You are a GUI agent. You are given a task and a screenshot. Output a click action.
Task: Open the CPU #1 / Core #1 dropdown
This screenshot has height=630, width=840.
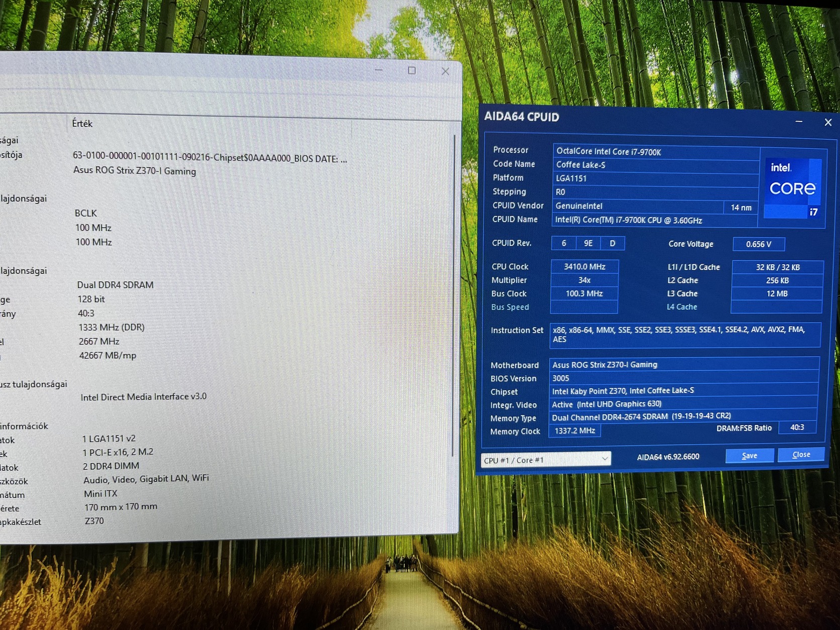[546, 460]
